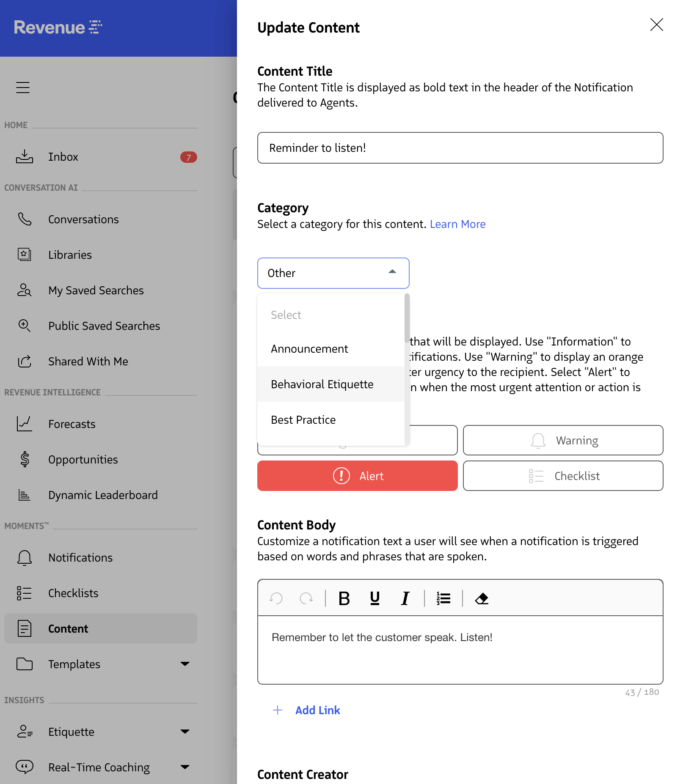Click the Content Title input field

[460, 148]
